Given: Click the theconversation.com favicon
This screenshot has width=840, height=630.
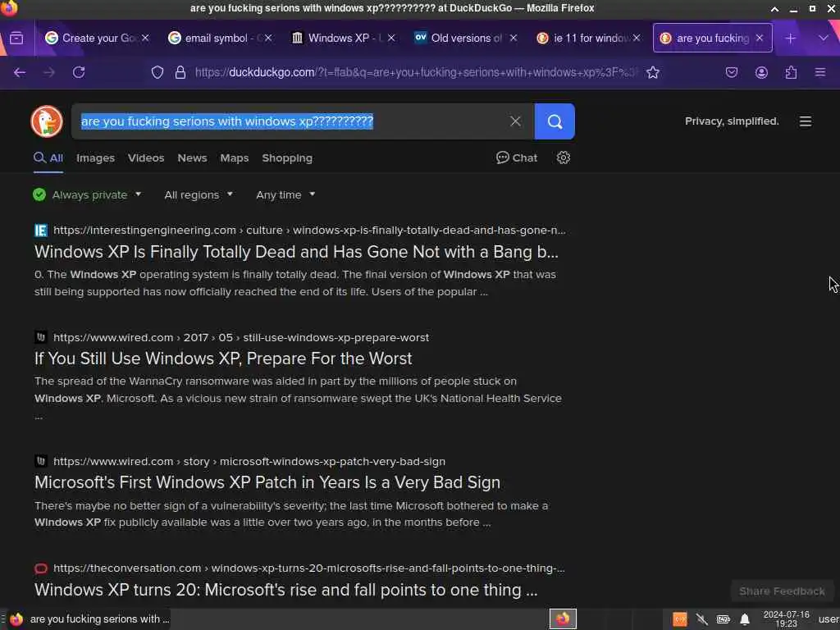Looking at the screenshot, I should (41, 568).
